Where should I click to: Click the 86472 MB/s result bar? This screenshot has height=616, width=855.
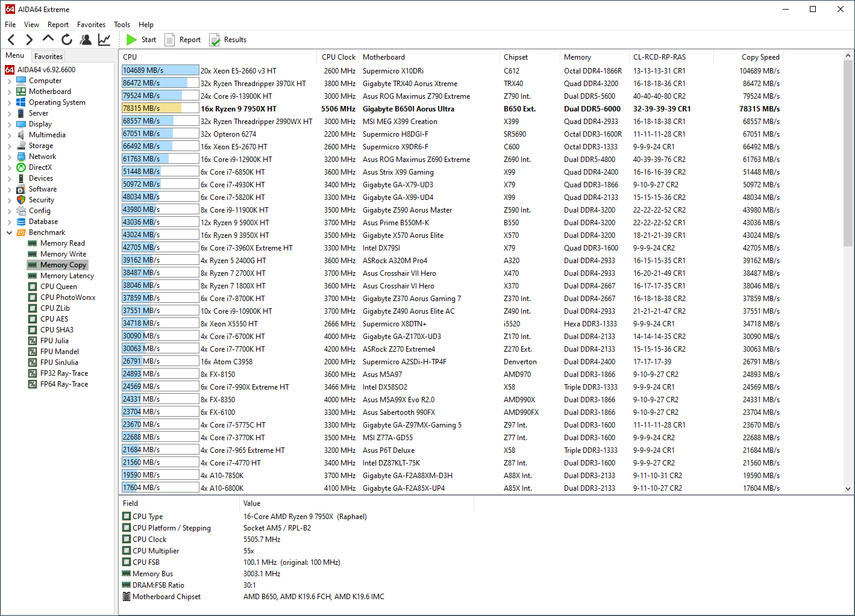pyautogui.click(x=160, y=83)
